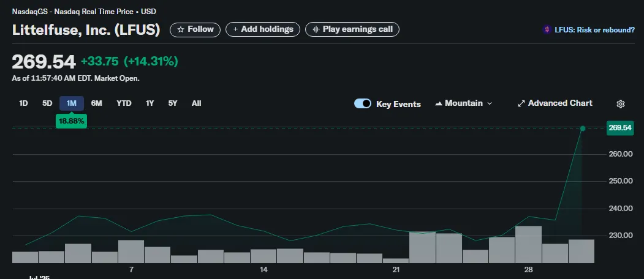Select the 1M range tab
This screenshot has height=279, width=644.
(x=72, y=103)
